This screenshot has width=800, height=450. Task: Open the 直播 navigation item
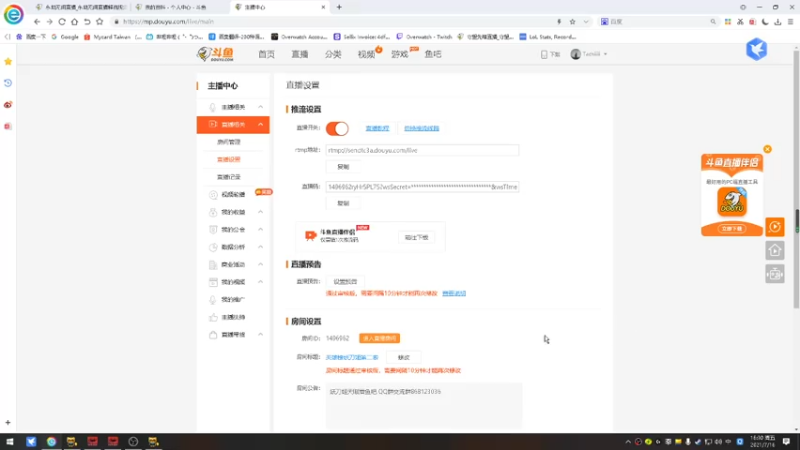[300, 54]
